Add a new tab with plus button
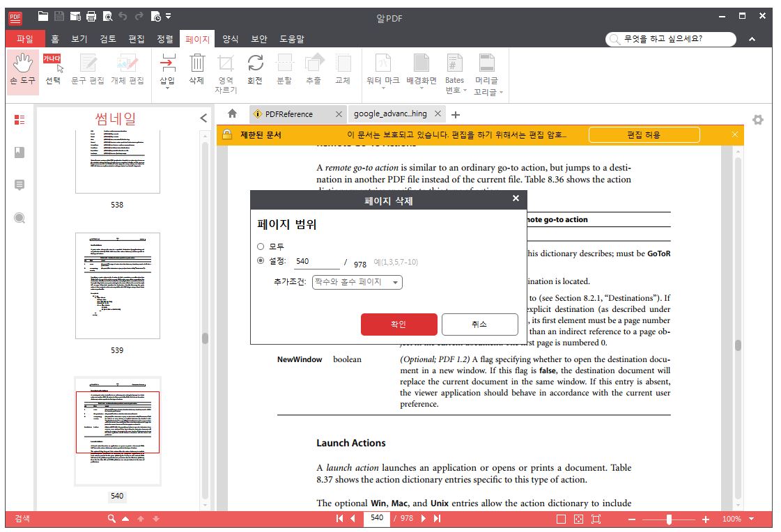The width and height of the screenshot is (781, 532). tap(455, 114)
